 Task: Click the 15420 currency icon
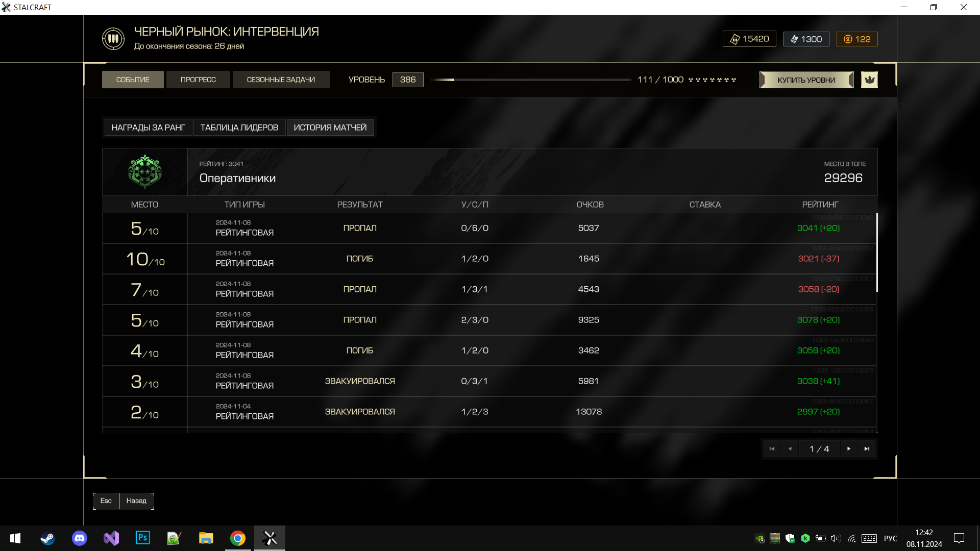[735, 39]
